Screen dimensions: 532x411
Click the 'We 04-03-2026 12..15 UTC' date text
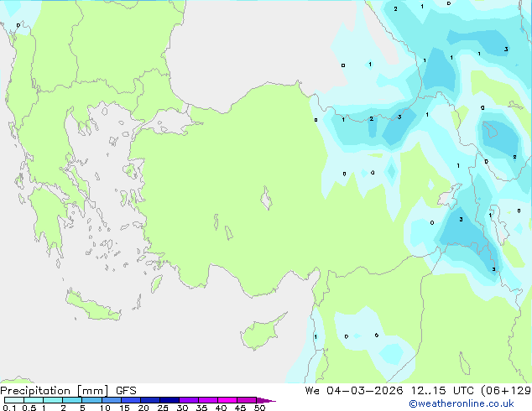click(389, 391)
